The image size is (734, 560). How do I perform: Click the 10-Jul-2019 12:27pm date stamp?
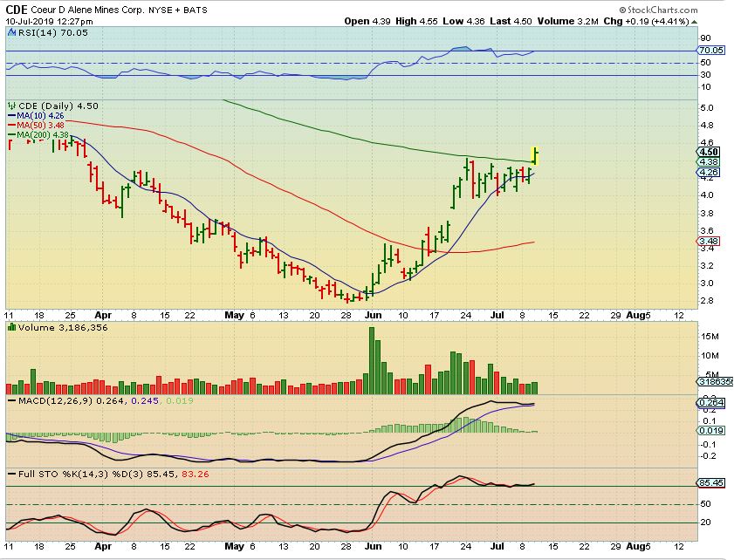[49, 22]
